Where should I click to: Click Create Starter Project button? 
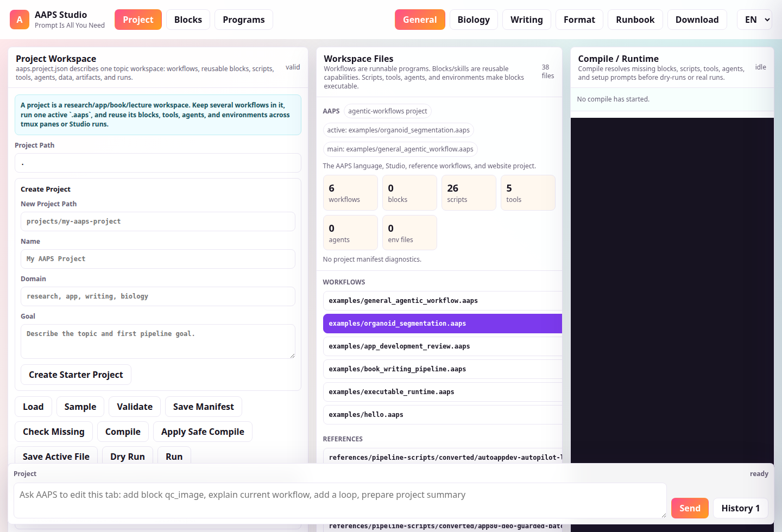[76, 375]
